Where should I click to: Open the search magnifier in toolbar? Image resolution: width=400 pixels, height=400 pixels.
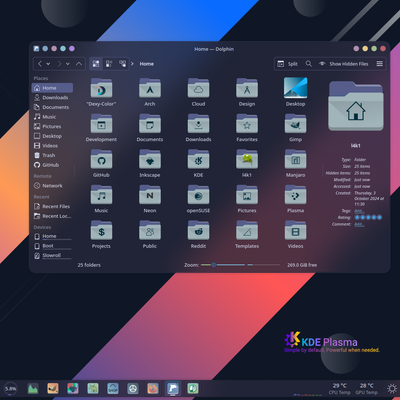309,64
